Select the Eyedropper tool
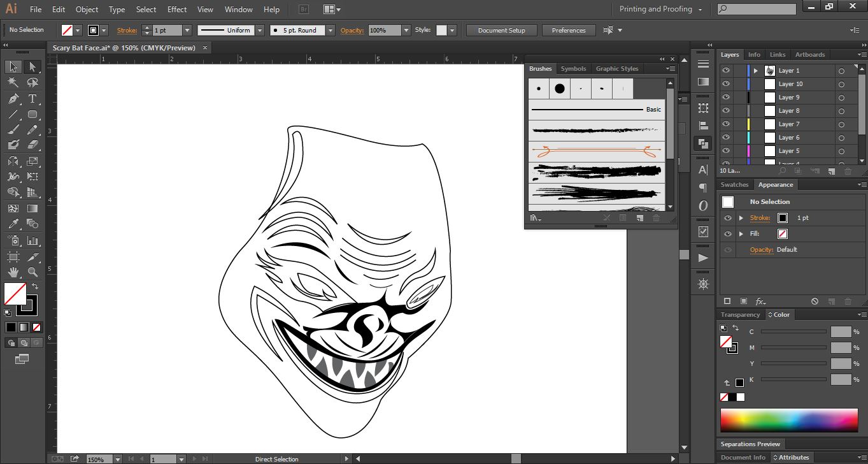 pyautogui.click(x=13, y=224)
